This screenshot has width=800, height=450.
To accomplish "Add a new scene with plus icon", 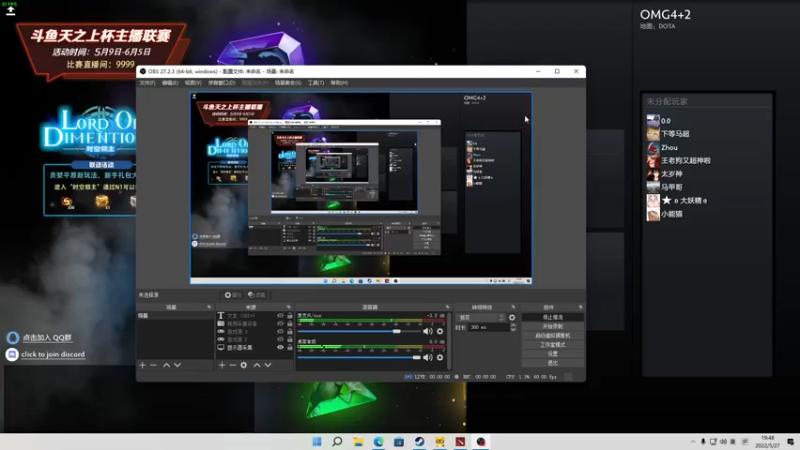I will coord(142,365).
